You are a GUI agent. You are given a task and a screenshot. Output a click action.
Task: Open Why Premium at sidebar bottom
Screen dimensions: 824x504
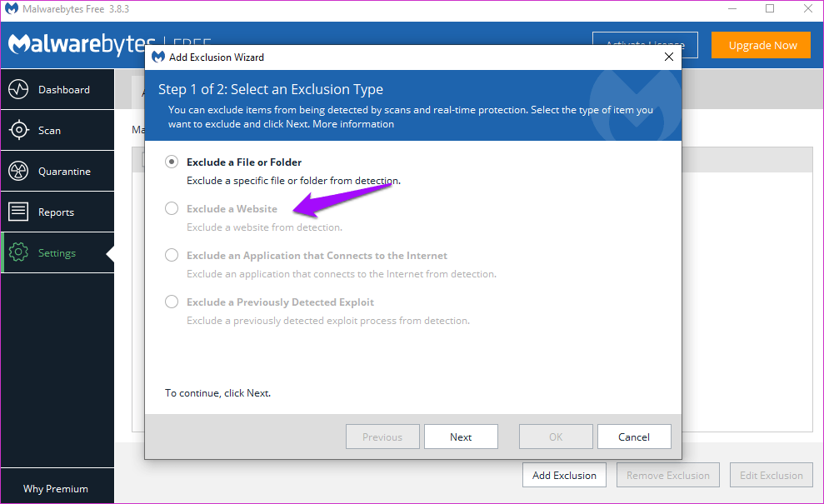coord(56,489)
